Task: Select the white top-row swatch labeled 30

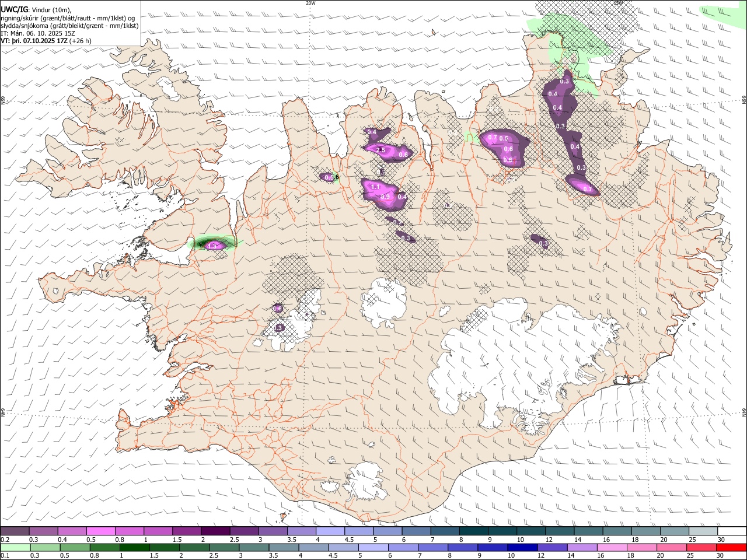Action: pos(732,531)
